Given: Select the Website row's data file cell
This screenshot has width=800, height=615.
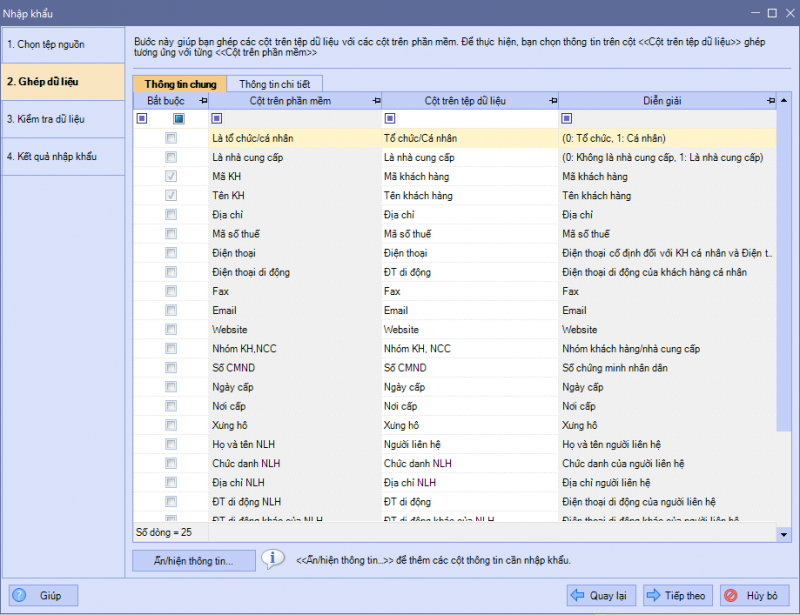Looking at the screenshot, I should coord(470,330).
